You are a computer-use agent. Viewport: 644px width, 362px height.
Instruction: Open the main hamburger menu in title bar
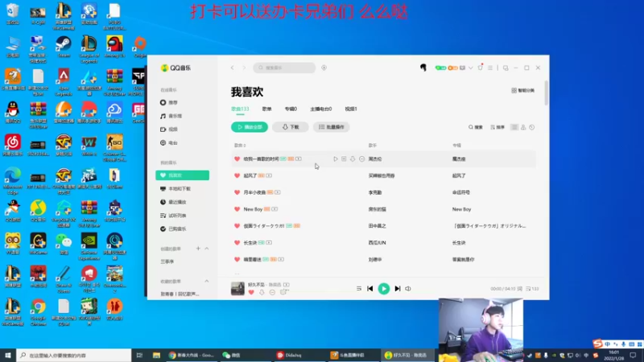pyautogui.click(x=490, y=68)
